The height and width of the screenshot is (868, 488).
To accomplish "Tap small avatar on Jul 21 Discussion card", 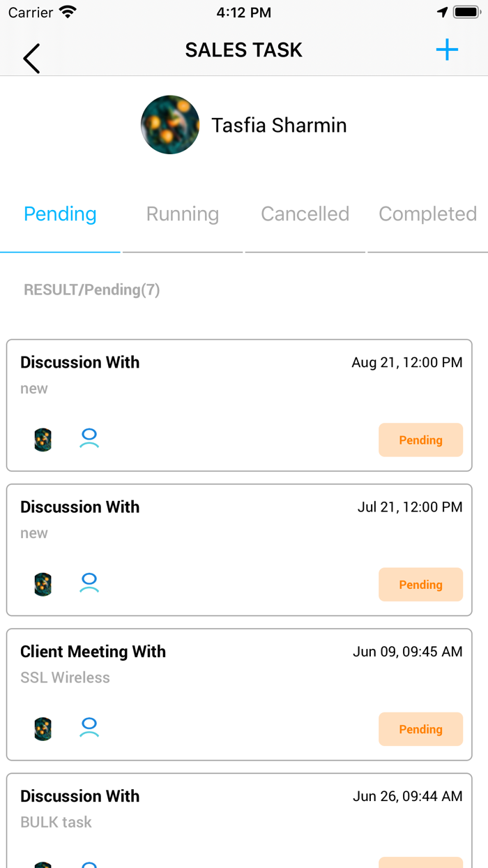I will [43, 584].
